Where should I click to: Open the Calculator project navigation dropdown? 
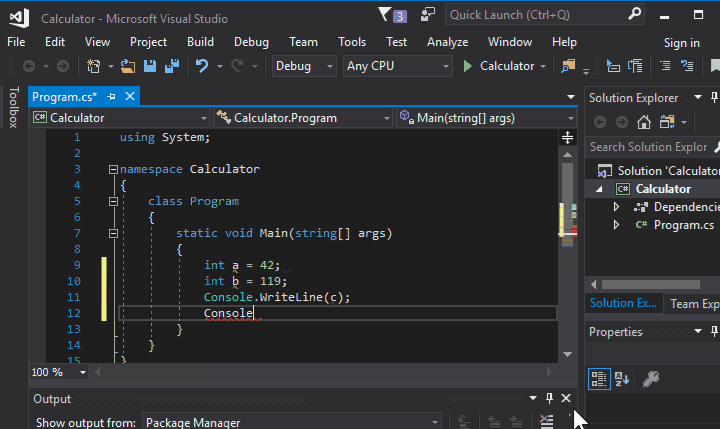click(x=120, y=118)
